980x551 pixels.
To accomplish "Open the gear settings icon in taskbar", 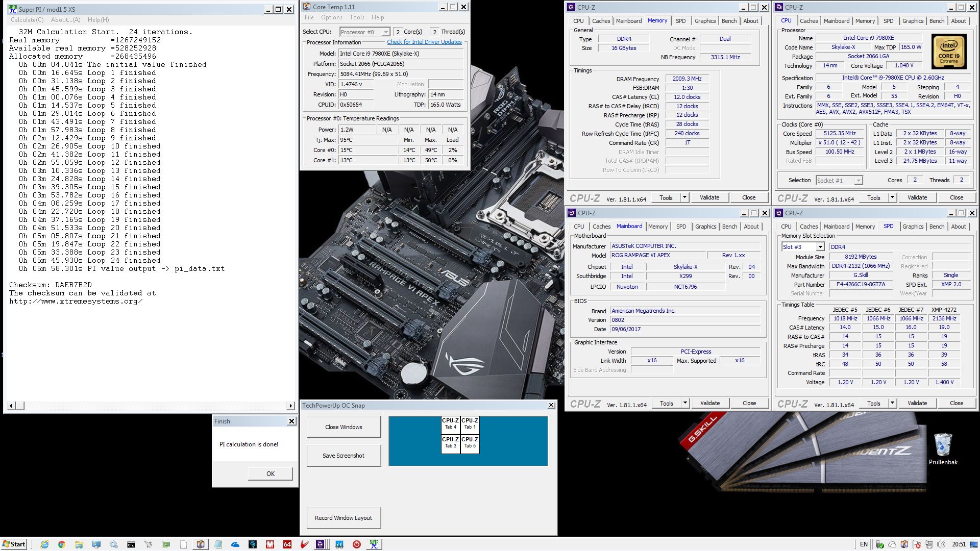I will click(x=113, y=544).
